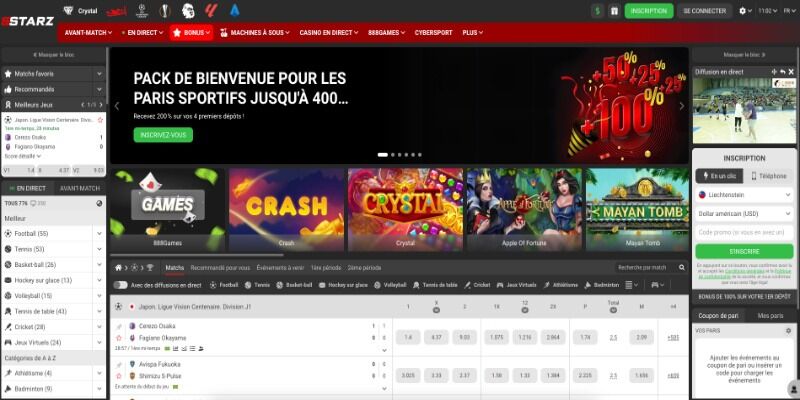
Task: Filter matches by Tennis de table
Action: point(435,285)
